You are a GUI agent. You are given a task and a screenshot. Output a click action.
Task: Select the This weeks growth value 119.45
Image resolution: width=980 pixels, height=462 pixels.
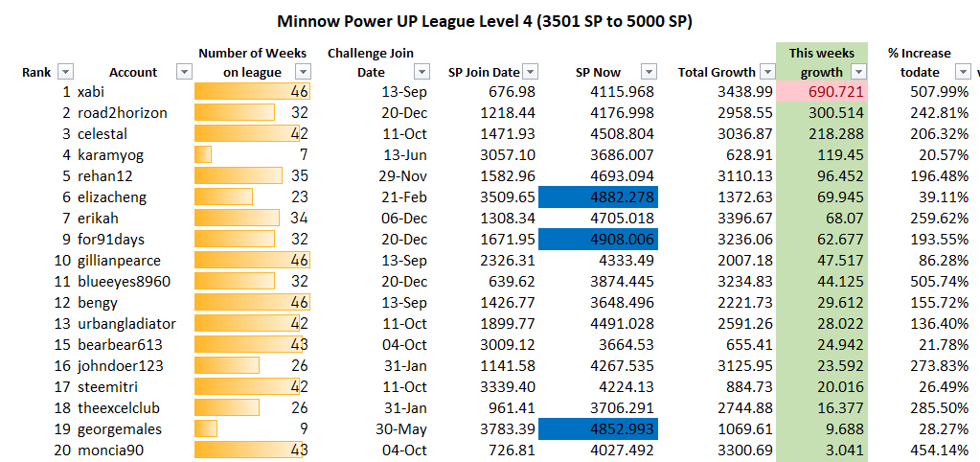click(x=841, y=155)
